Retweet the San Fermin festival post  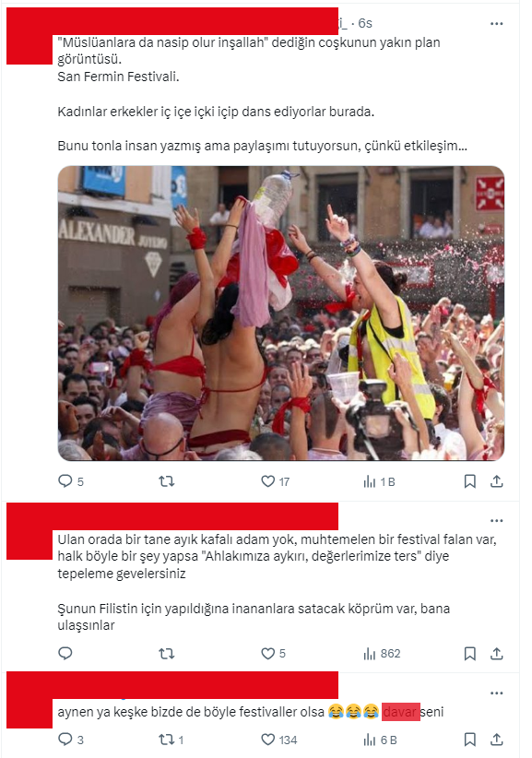coord(167,481)
